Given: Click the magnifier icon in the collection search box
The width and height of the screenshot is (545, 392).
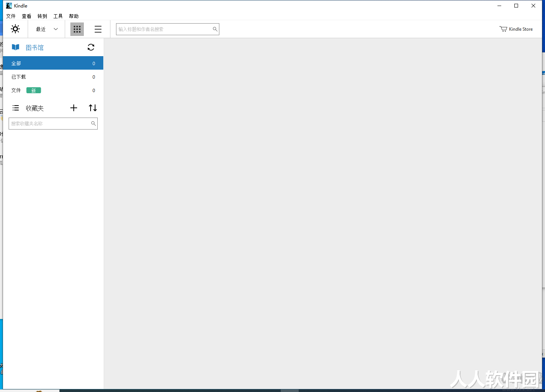Looking at the screenshot, I should [94, 123].
